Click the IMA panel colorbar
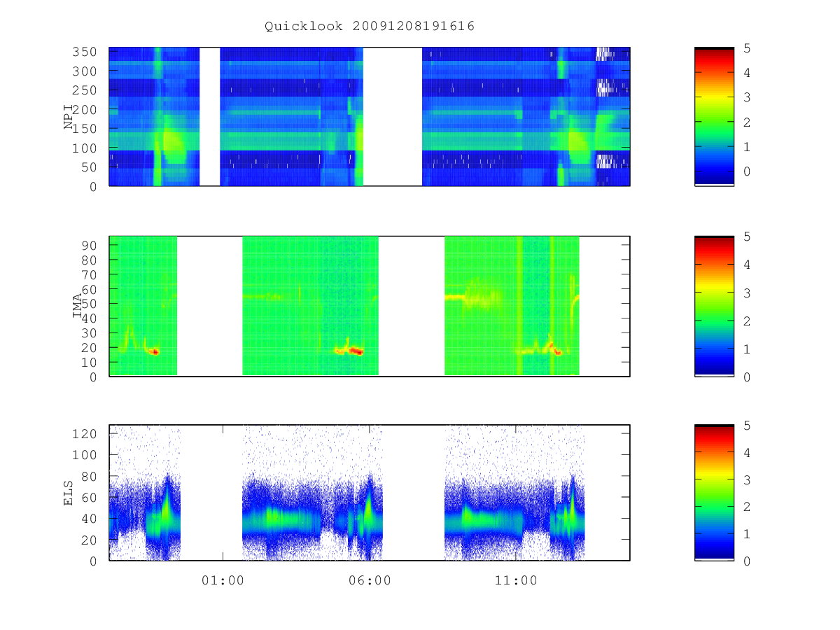The width and height of the screenshot is (840, 630). [714, 306]
